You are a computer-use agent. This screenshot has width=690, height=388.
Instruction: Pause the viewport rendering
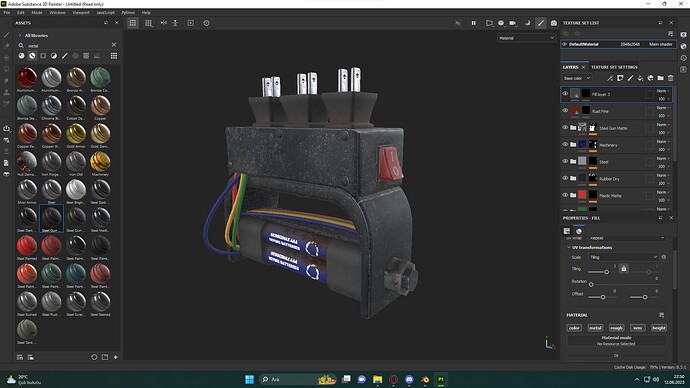(473, 23)
